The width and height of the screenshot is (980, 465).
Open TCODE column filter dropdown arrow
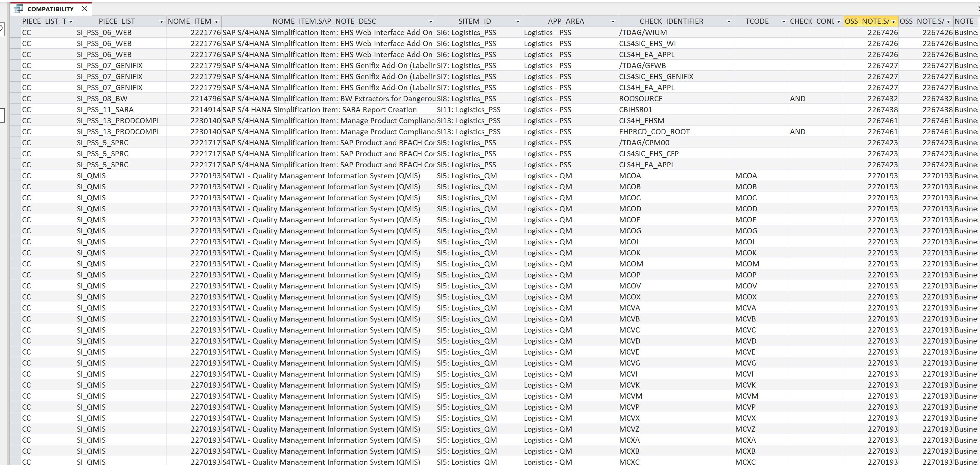point(783,22)
